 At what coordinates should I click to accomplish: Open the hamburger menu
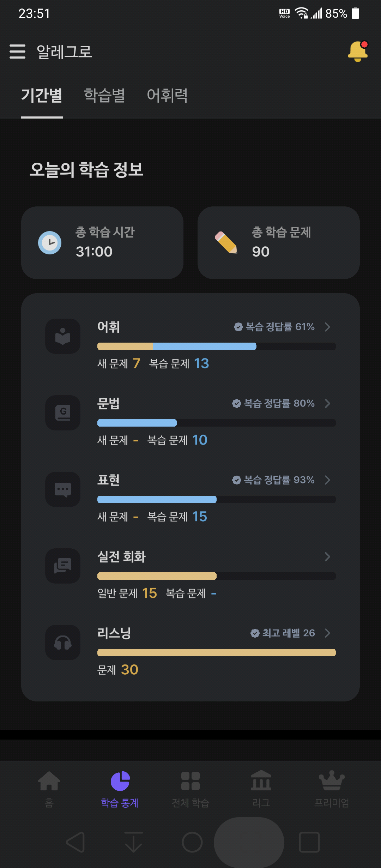click(18, 52)
